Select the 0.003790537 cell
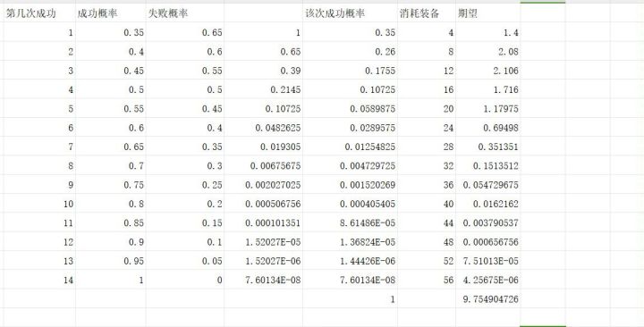Image resolution: width=644 pixels, height=327 pixels. pyautogui.click(x=488, y=222)
